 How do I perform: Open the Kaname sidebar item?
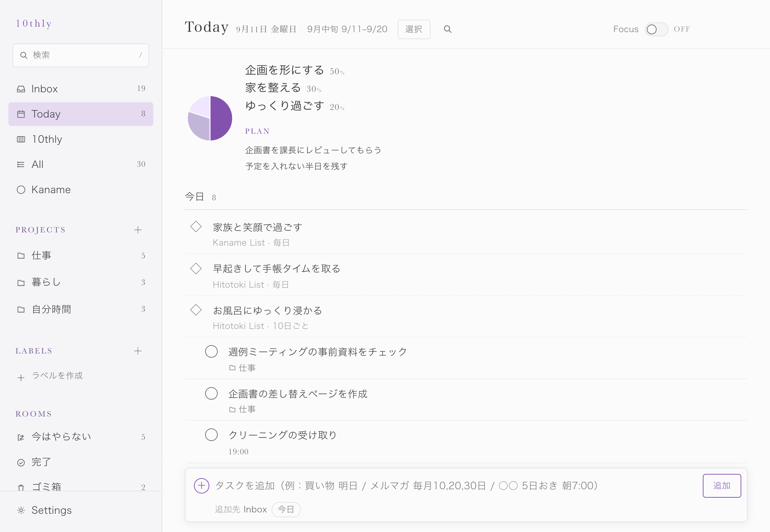[81, 190]
